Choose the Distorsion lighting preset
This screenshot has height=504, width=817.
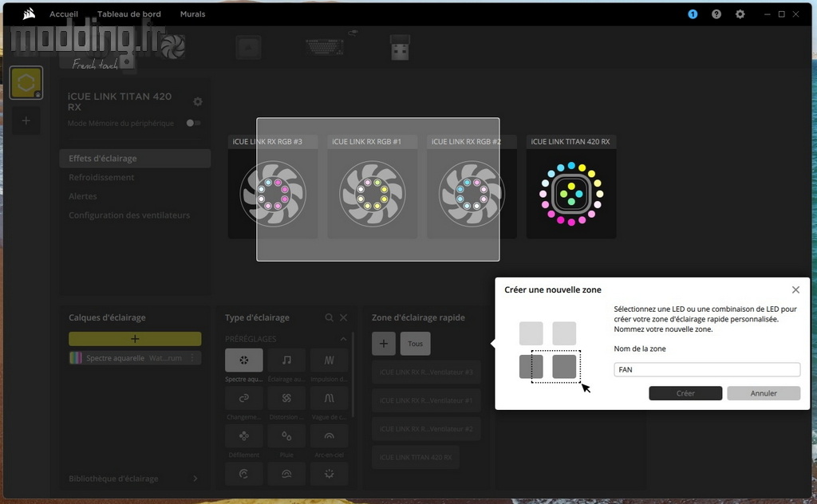(286, 398)
